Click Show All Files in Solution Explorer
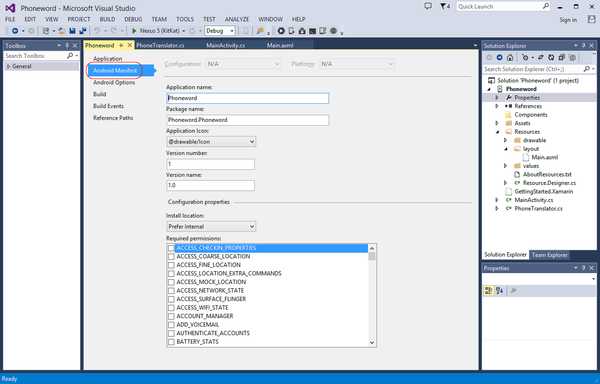The image size is (600, 384). [572, 57]
